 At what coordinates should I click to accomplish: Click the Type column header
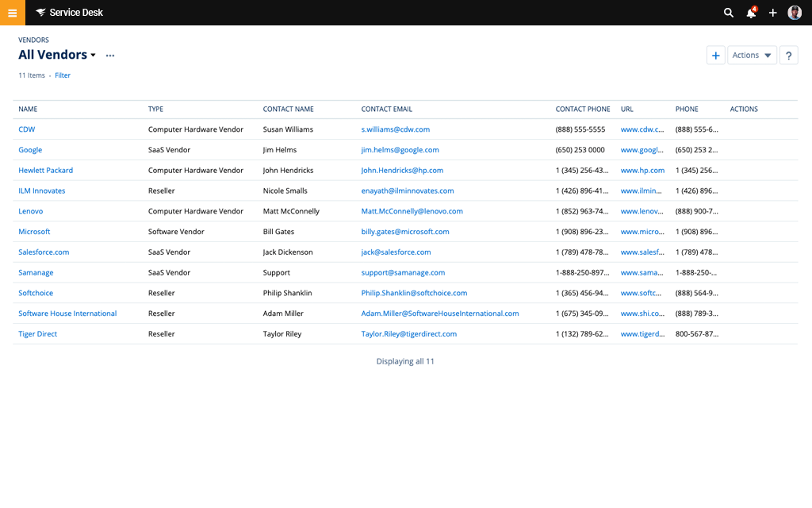[x=155, y=109]
